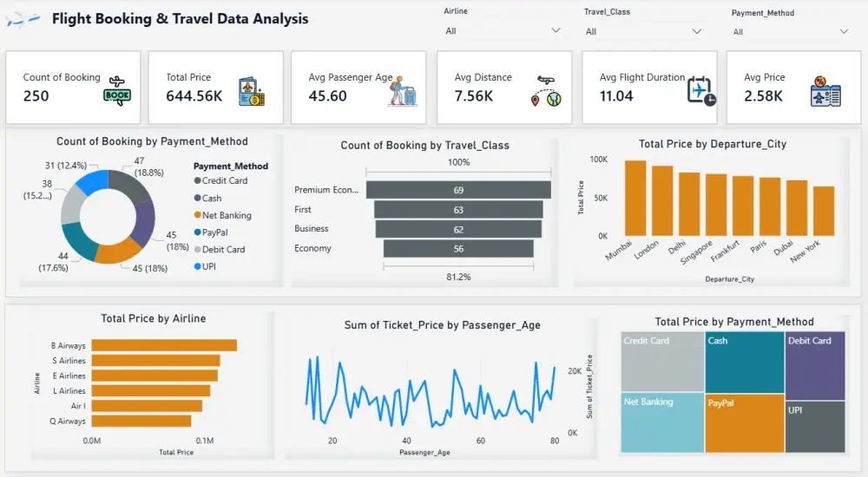Click the 31 (12.4%) donut data label

66,166
